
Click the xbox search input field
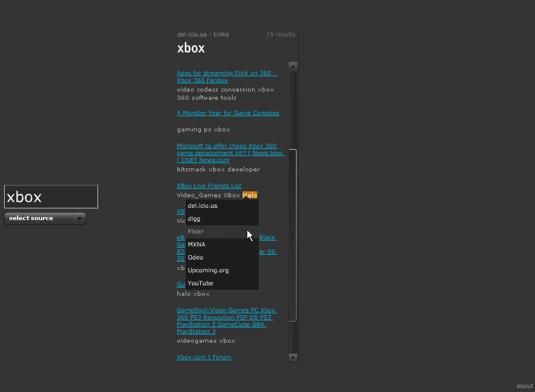[x=51, y=197]
